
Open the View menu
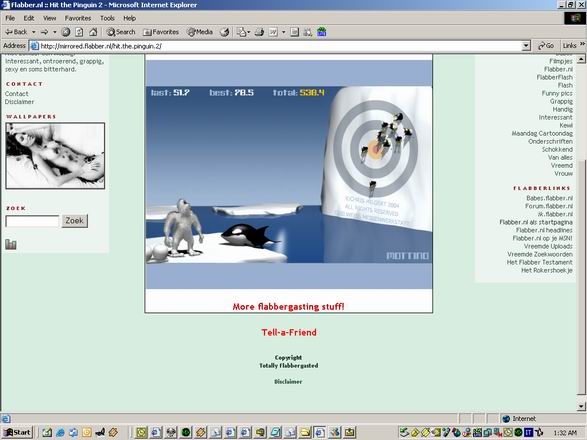[x=49, y=18]
